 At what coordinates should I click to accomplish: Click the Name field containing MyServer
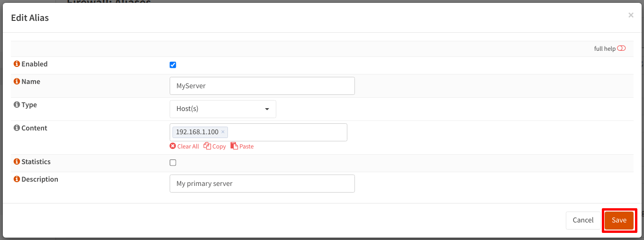pyautogui.click(x=262, y=86)
